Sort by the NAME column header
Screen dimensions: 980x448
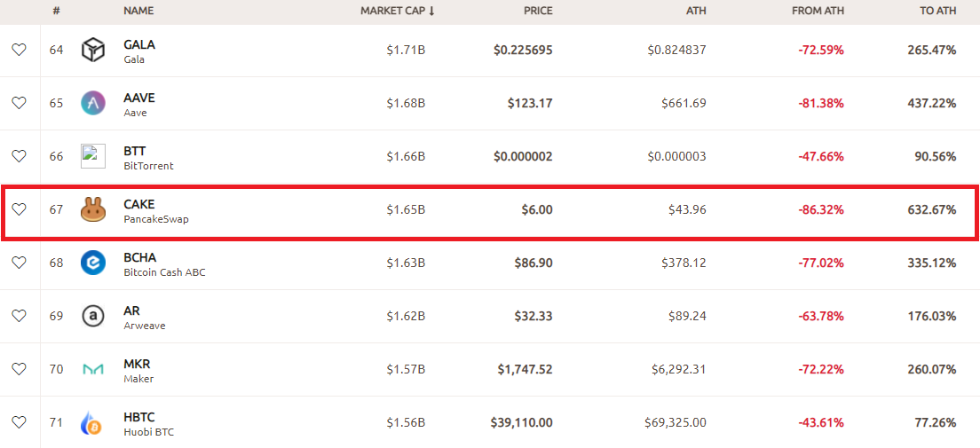pyautogui.click(x=138, y=12)
